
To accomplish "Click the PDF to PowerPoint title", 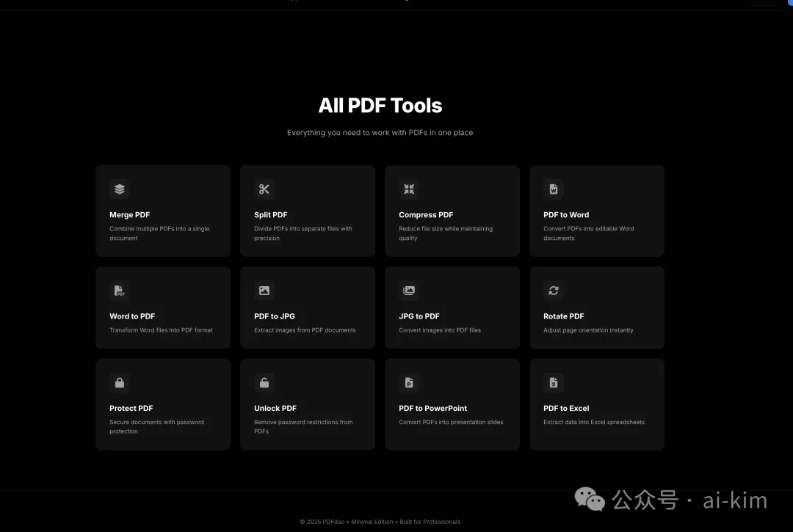I will click(433, 408).
